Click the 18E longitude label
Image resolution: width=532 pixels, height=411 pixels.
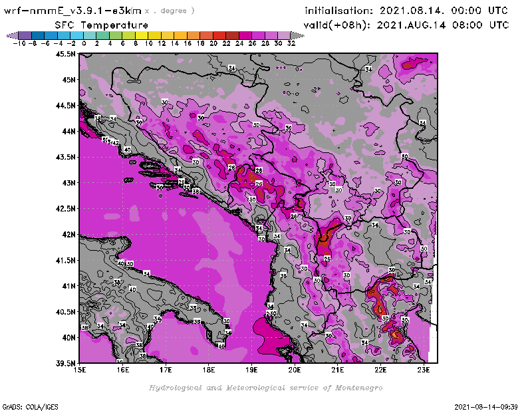(209, 370)
